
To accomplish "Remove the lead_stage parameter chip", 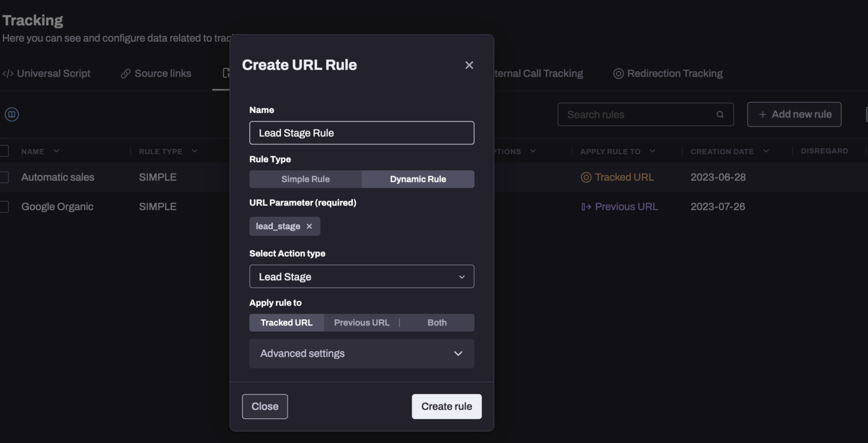I will [x=309, y=226].
